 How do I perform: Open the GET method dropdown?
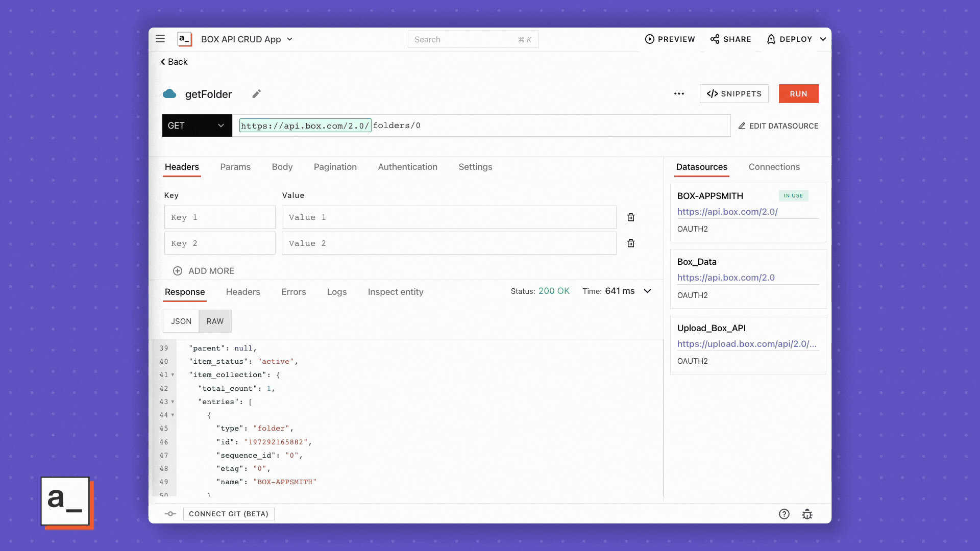[197, 126]
